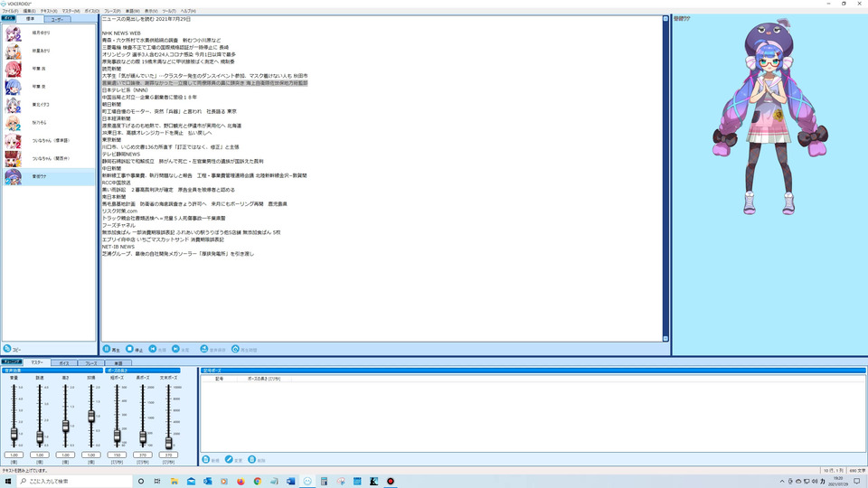Open the 単語(W) menu
868x488 pixels.
(x=133, y=11)
